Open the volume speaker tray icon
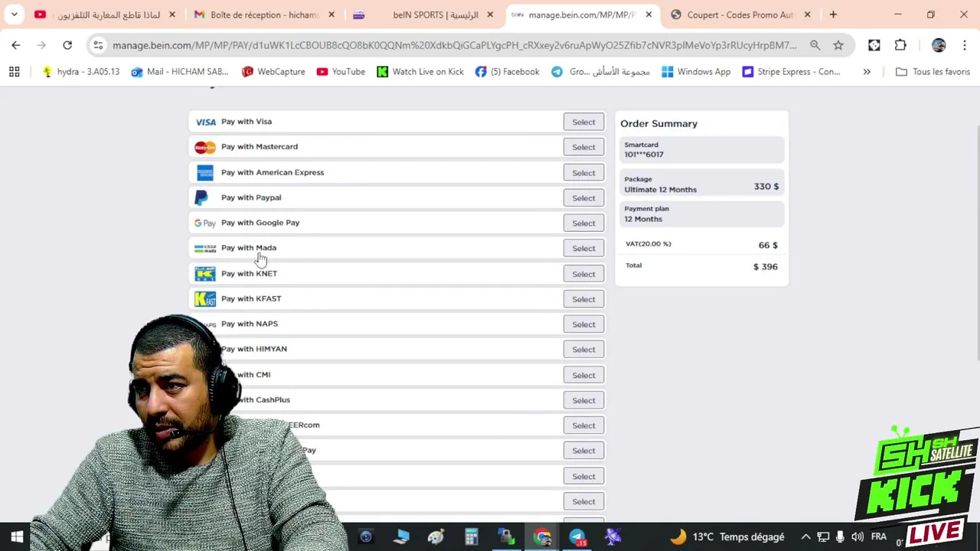980x551 pixels. pos(857,537)
